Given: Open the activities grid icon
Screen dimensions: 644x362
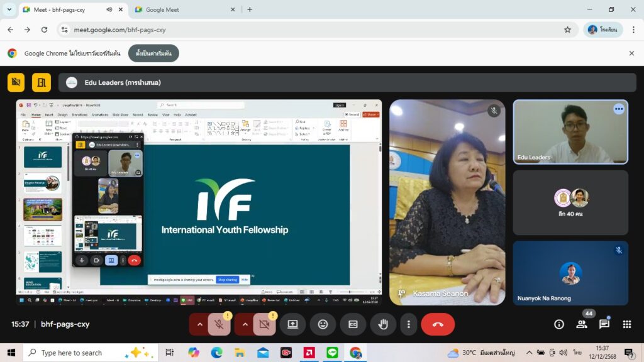Looking at the screenshot, I should click(x=627, y=324).
